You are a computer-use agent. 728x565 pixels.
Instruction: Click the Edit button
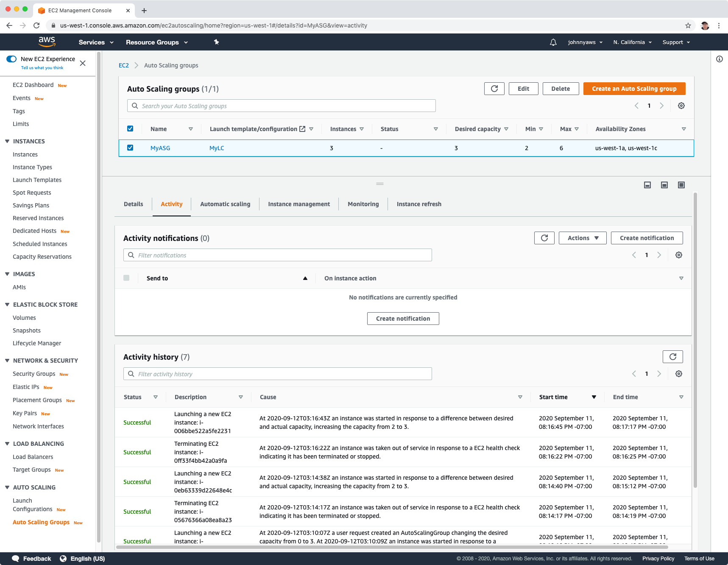point(524,89)
